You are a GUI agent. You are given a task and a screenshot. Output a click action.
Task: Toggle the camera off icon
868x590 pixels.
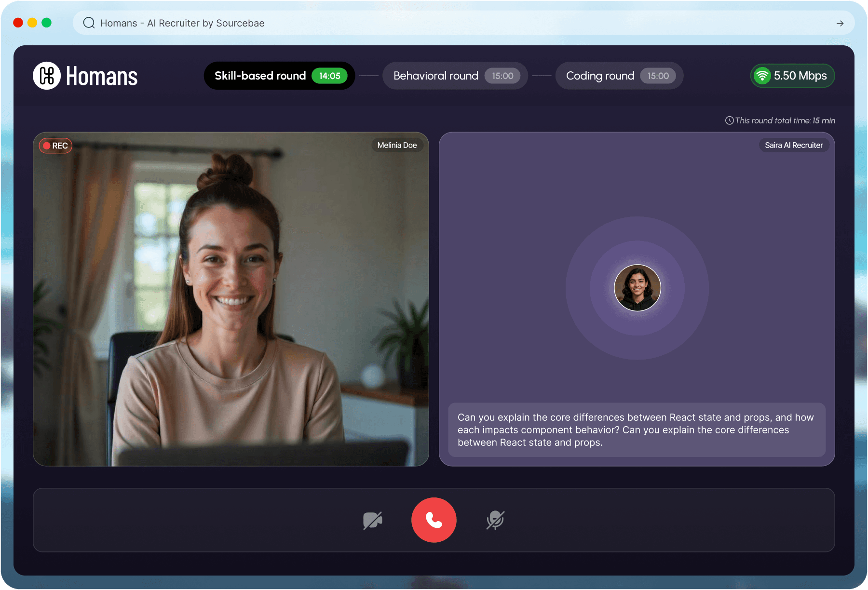[372, 520]
